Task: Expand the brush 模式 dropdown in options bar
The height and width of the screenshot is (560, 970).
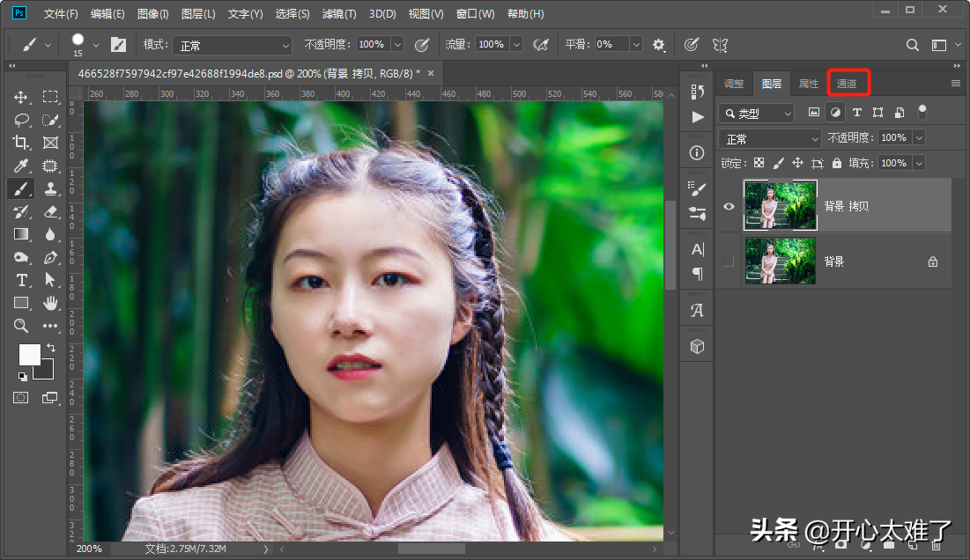Action: (x=231, y=45)
